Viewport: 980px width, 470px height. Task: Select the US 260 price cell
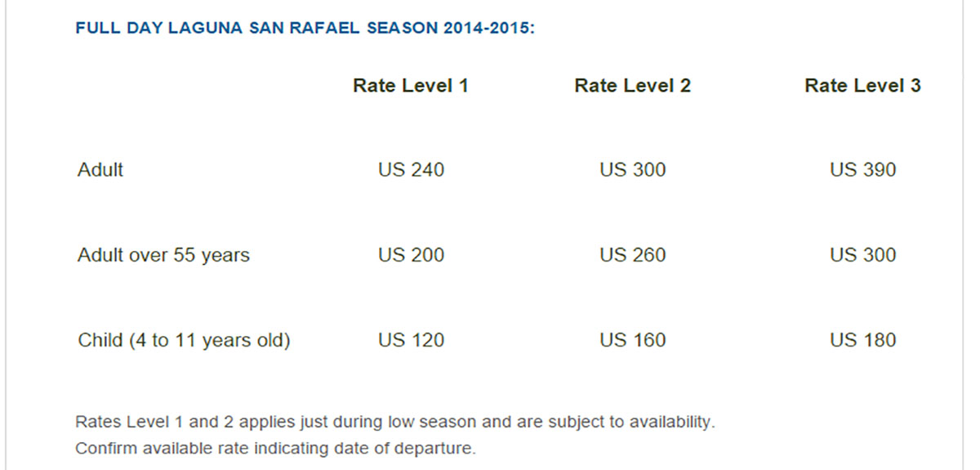point(633,255)
